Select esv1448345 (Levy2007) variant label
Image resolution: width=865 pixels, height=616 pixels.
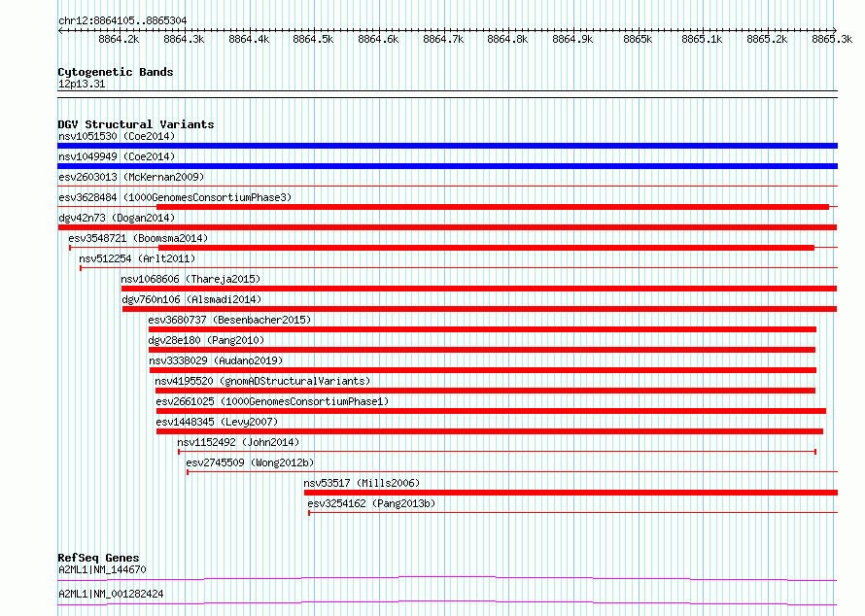point(217,422)
